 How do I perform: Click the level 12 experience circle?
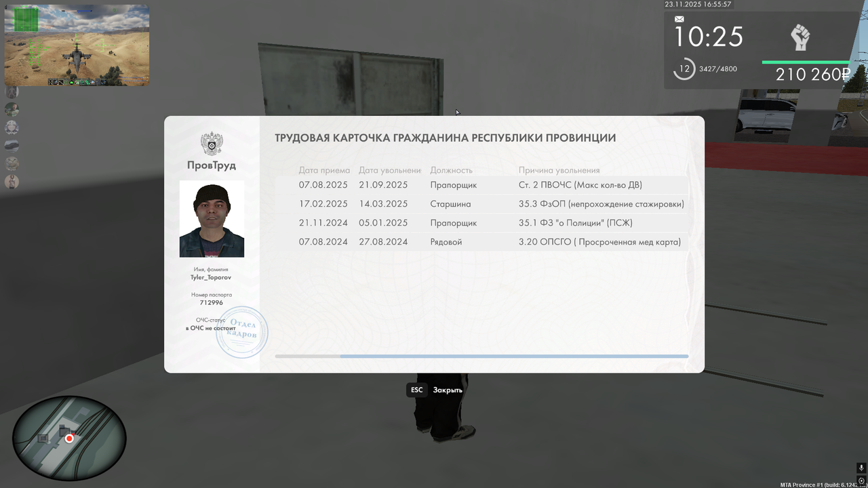click(684, 68)
